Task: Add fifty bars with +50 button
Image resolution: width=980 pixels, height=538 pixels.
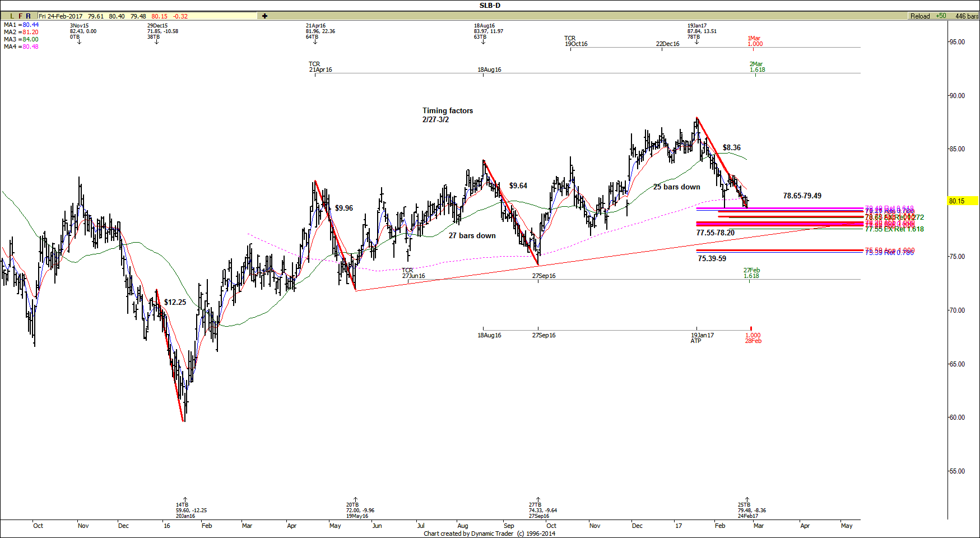Action: (941, 16)
